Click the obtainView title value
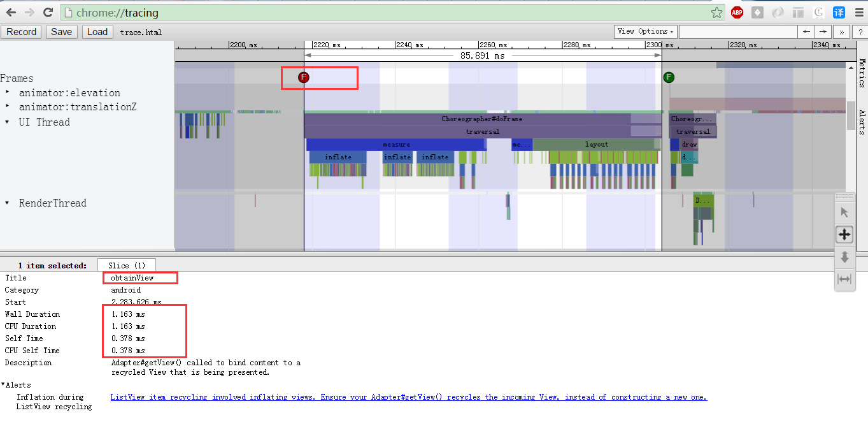The height and width of the screenshot is (429, 868). coord(132,277)
